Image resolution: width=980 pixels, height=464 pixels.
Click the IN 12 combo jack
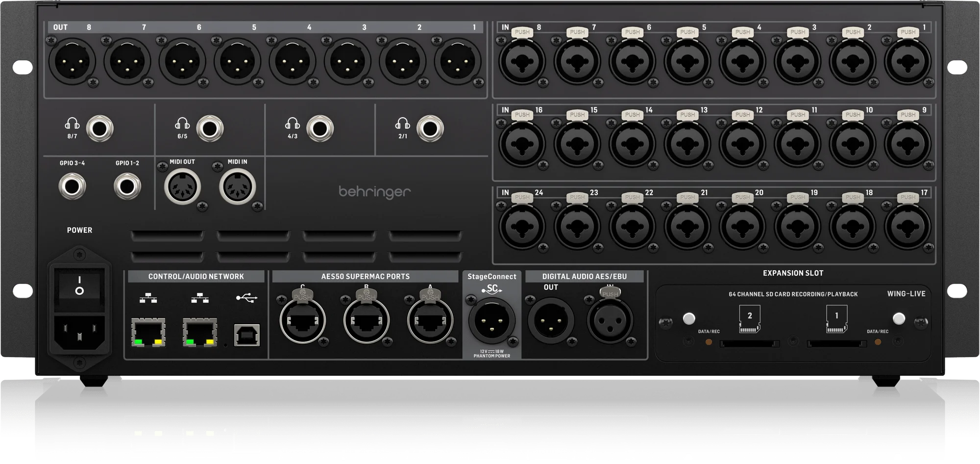(x=742, y=144)
